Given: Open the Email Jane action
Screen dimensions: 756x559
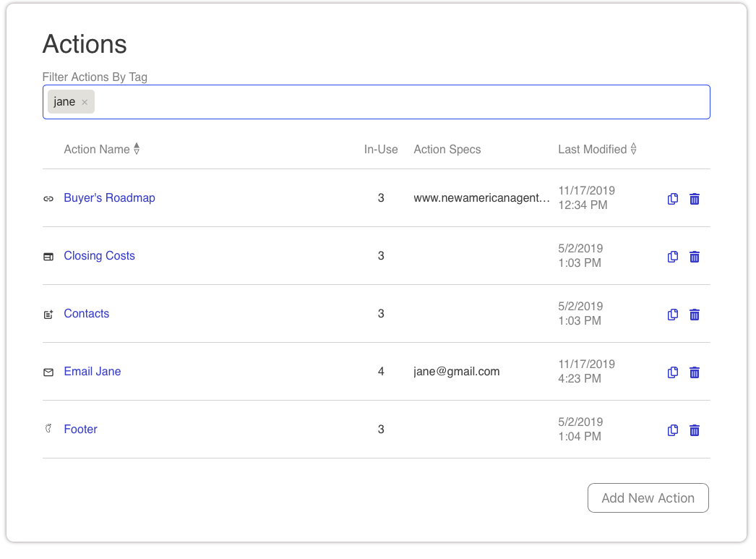Looking at the screenshot, I should click(x=92, y=371).
